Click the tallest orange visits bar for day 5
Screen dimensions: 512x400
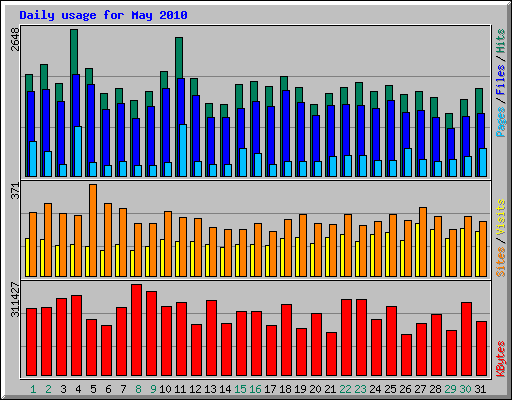pos(93,230)
